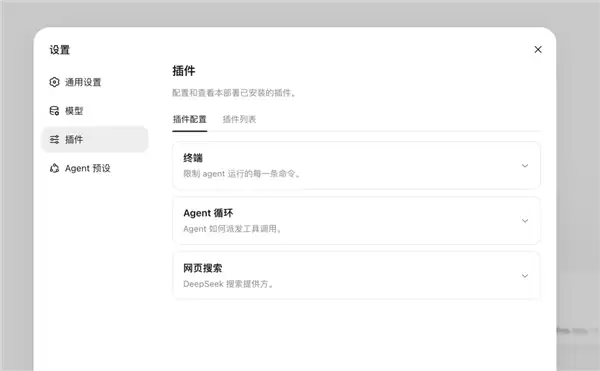Open the 模型 settings section
Image resolution: width=600 pixels, height=371 pixels.
[x=95, y=111]
